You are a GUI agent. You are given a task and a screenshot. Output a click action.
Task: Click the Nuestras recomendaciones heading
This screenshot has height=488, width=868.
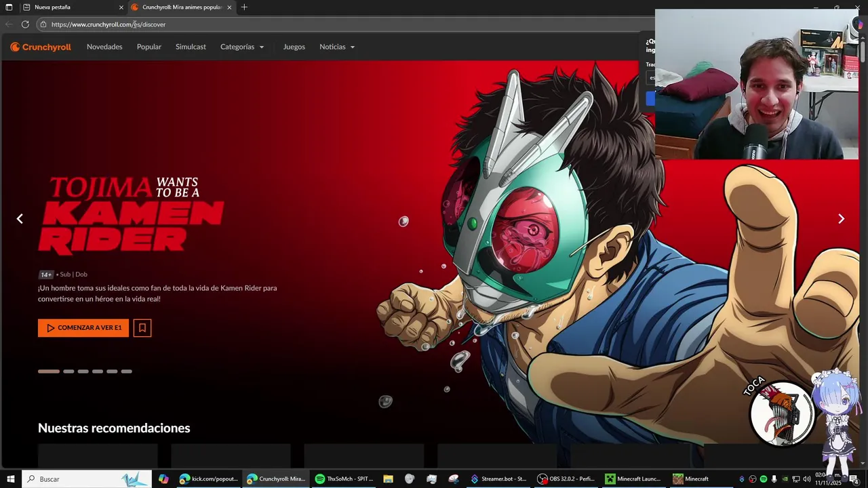click(114, 428)
